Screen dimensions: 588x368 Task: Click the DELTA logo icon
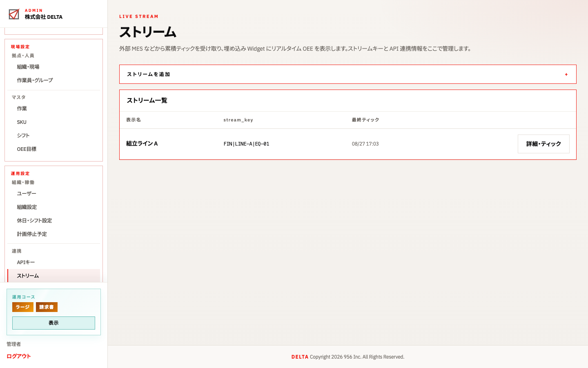point(14,14)
